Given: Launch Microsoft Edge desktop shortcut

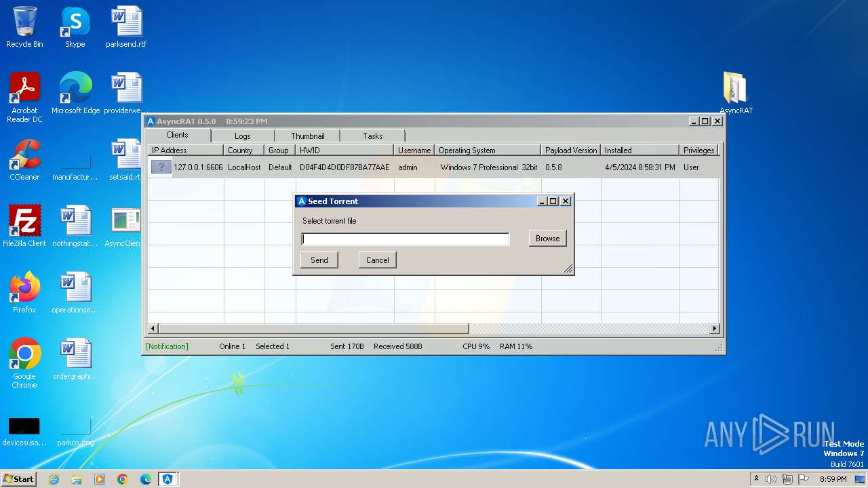Looking at the screenshot, I should click(75, 94).
